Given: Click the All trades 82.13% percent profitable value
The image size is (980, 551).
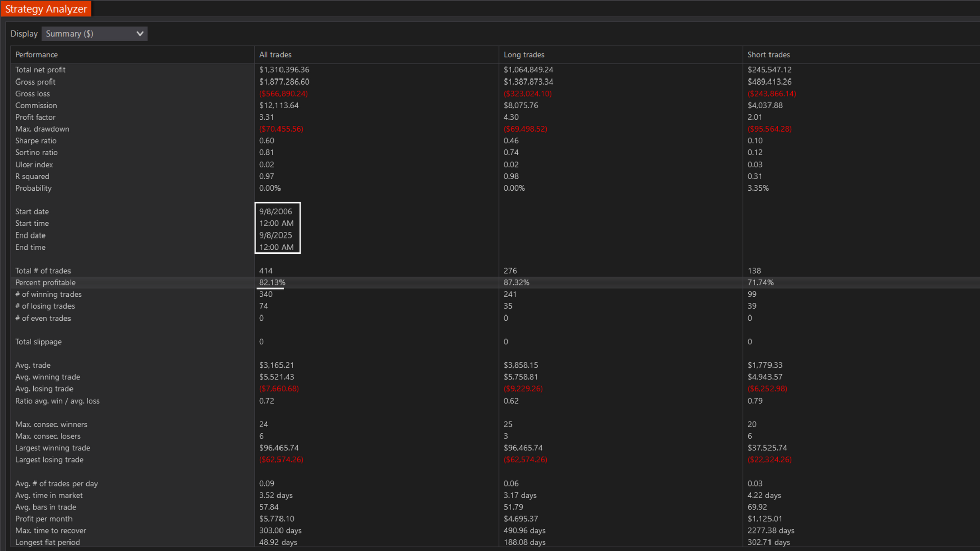Looking at the screenshot, I should point(272,283).
